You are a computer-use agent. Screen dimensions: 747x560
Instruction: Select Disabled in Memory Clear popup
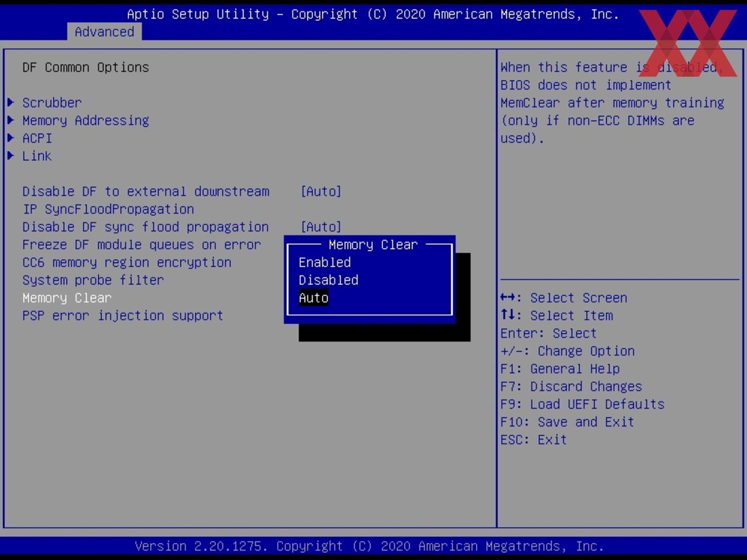328,280
